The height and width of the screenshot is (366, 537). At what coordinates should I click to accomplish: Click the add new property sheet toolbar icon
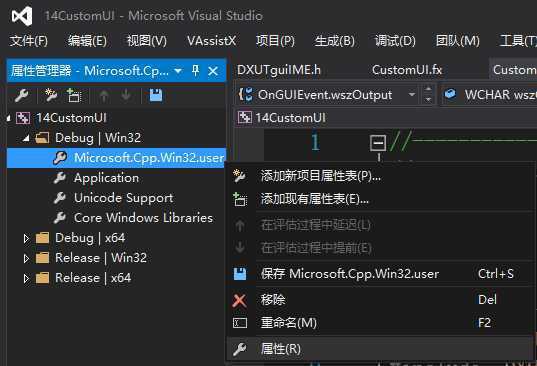pos(51,96)
